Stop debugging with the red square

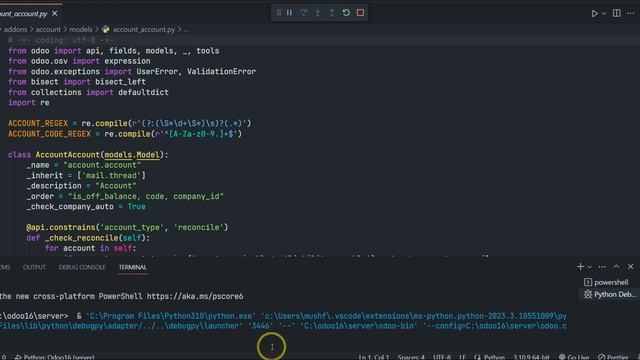(x=360, y=13)
